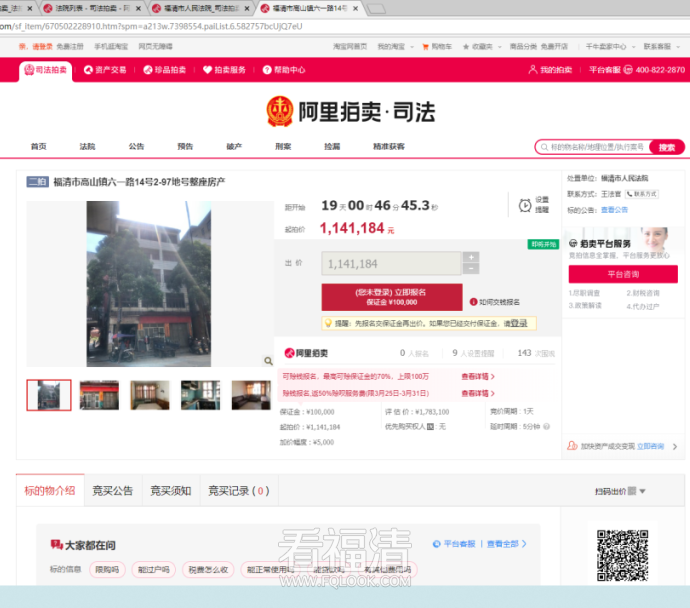Click the 延时周期 question mark icon
The width and height of the screenshot is (690, 608).
[547, 426]
